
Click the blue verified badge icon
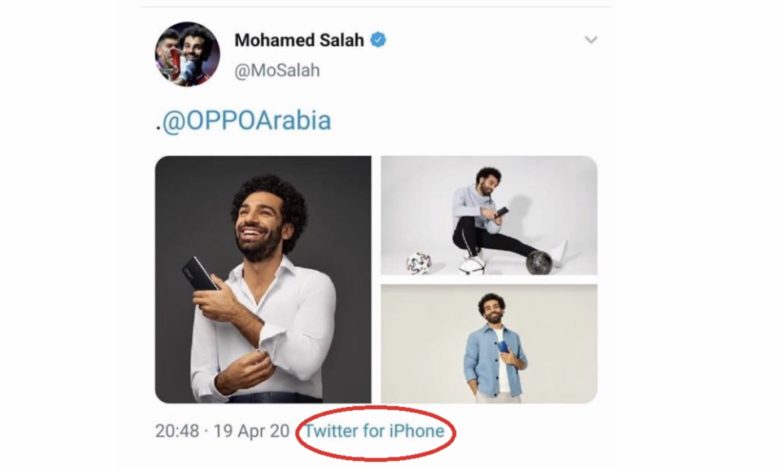tap(379, 40)
